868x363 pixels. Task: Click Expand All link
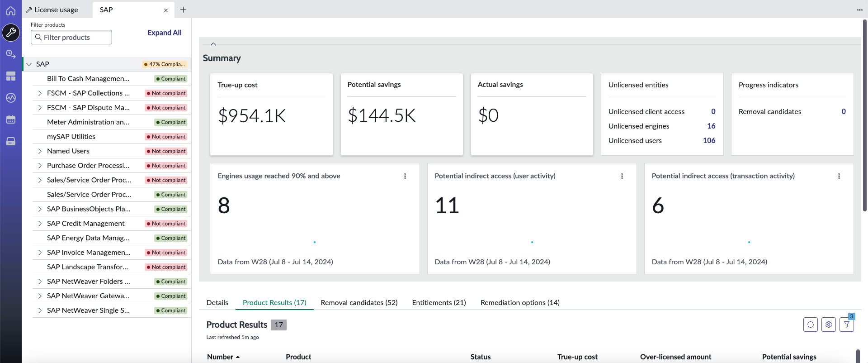pyautogui.click(x=164, y=33)
